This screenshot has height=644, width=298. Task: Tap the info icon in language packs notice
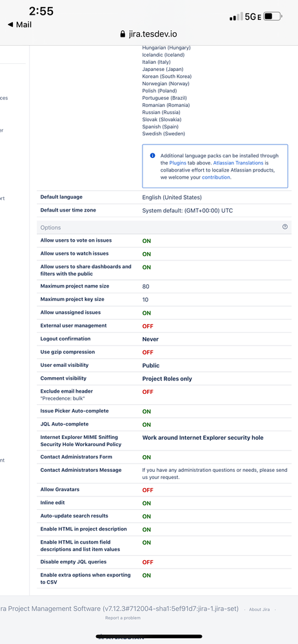point(152,155)
